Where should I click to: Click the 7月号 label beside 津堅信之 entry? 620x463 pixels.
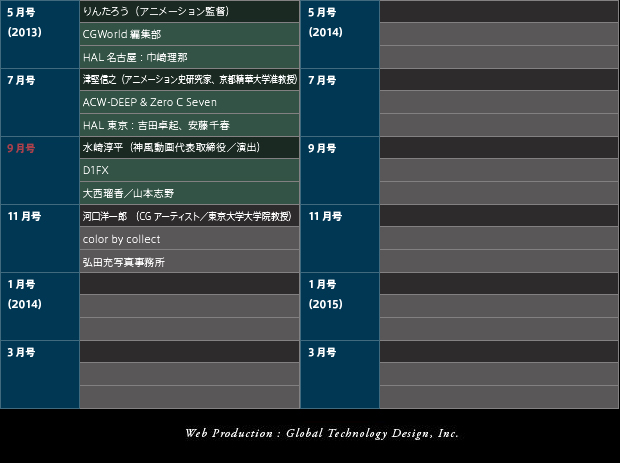pos(21,80)
